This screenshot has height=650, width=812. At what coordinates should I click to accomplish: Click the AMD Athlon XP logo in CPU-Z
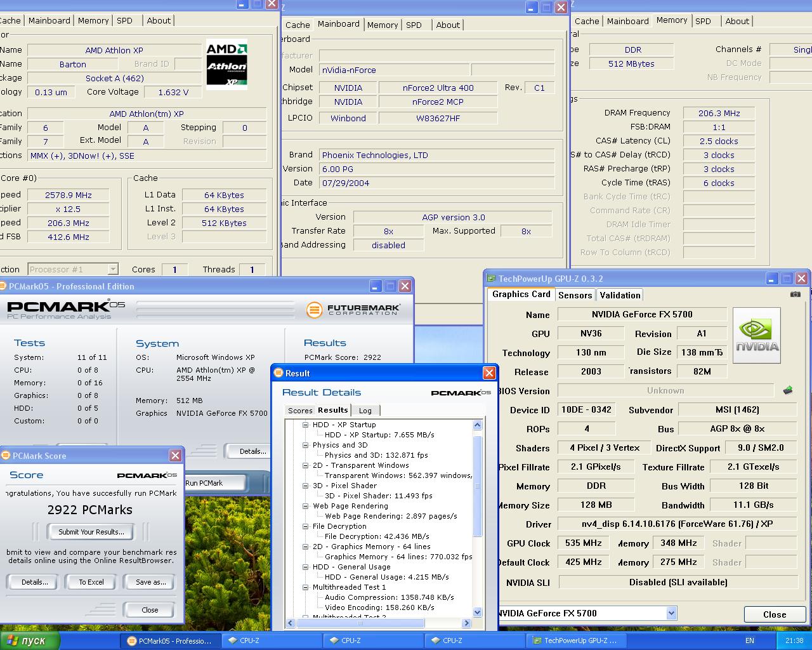226,65
